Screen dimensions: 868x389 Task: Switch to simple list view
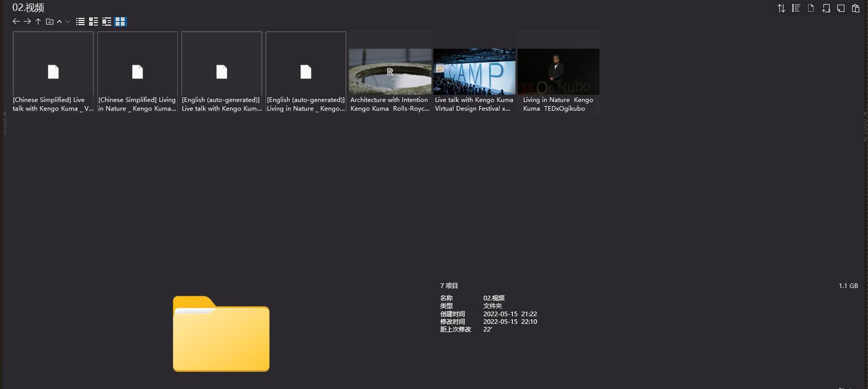click(x=80, y=22)
